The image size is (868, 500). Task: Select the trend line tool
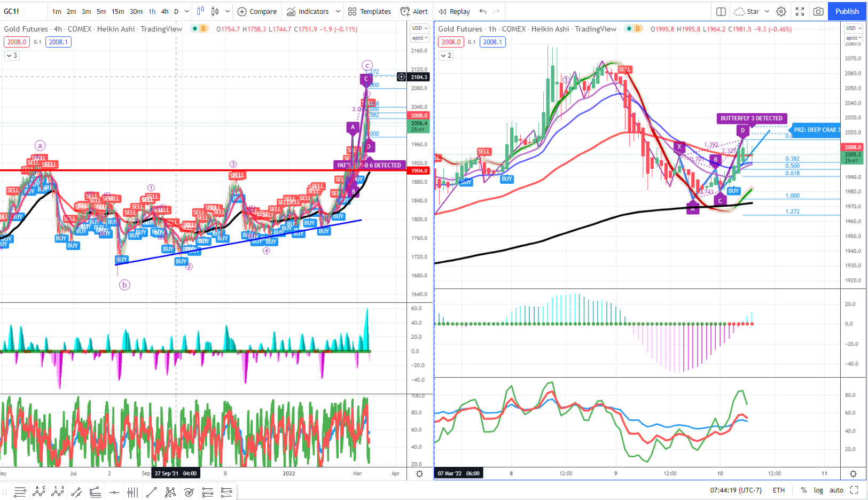coord(151,492)
